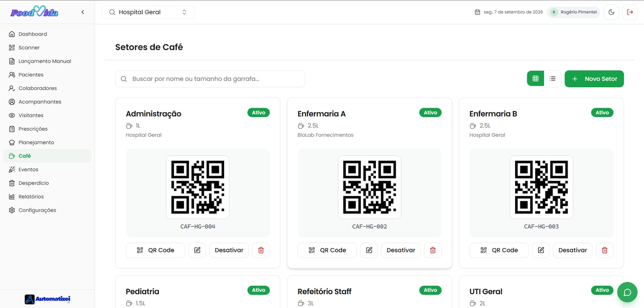Open the Relatórios page

(47, 197)
